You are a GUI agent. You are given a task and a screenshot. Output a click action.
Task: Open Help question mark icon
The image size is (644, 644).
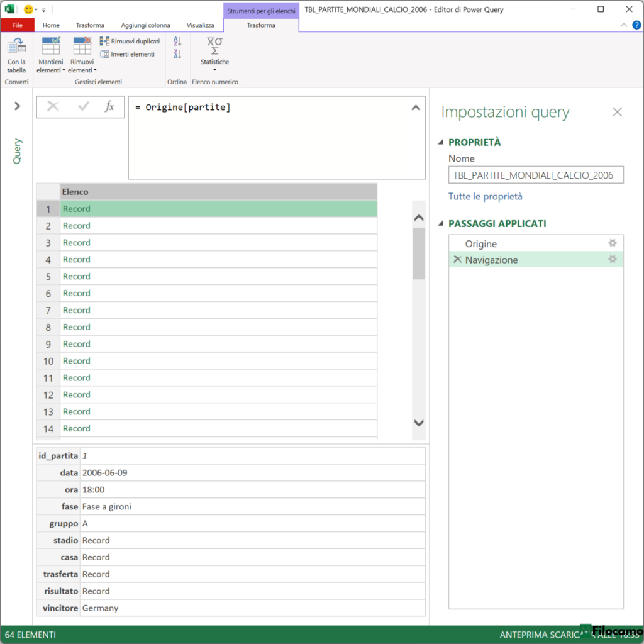pos(636,25)
